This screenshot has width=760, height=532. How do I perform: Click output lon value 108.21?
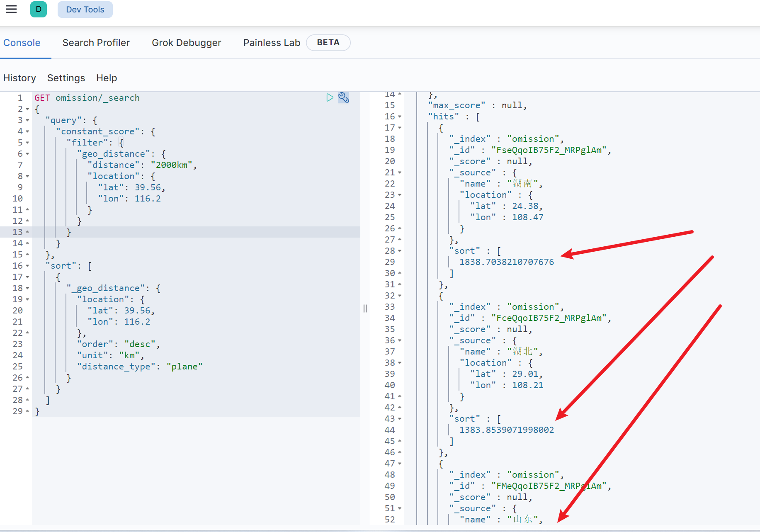tap(528, 385)
